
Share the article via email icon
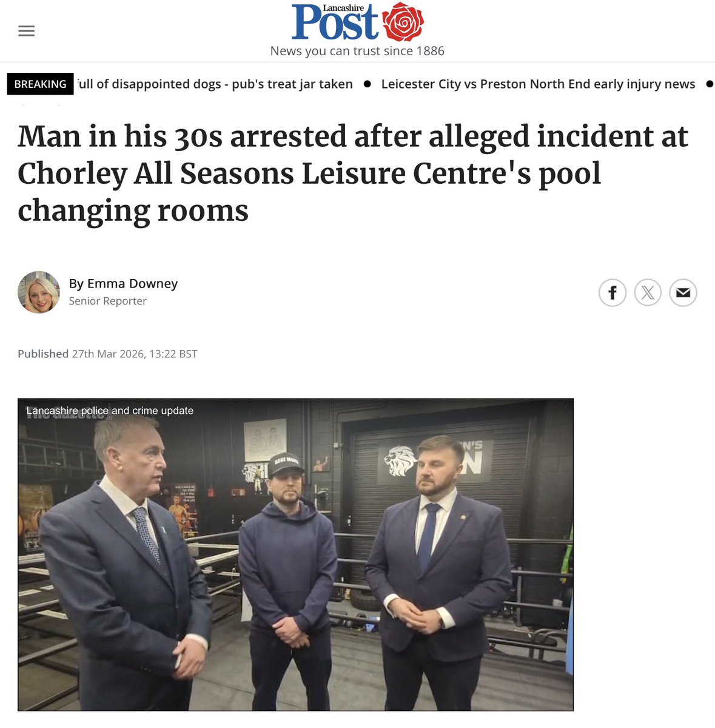pos(683,293)
